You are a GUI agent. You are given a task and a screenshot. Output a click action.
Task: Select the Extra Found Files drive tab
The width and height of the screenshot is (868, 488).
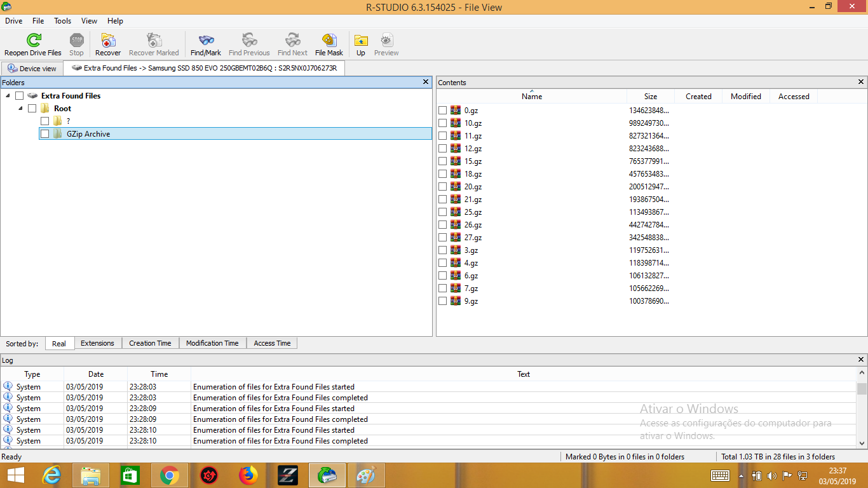204,68
